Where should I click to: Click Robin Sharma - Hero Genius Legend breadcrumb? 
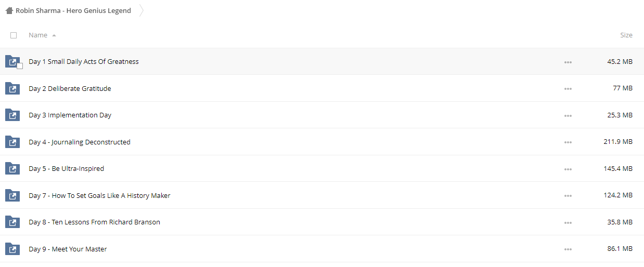pyautogui.click(x=73, y=10)
